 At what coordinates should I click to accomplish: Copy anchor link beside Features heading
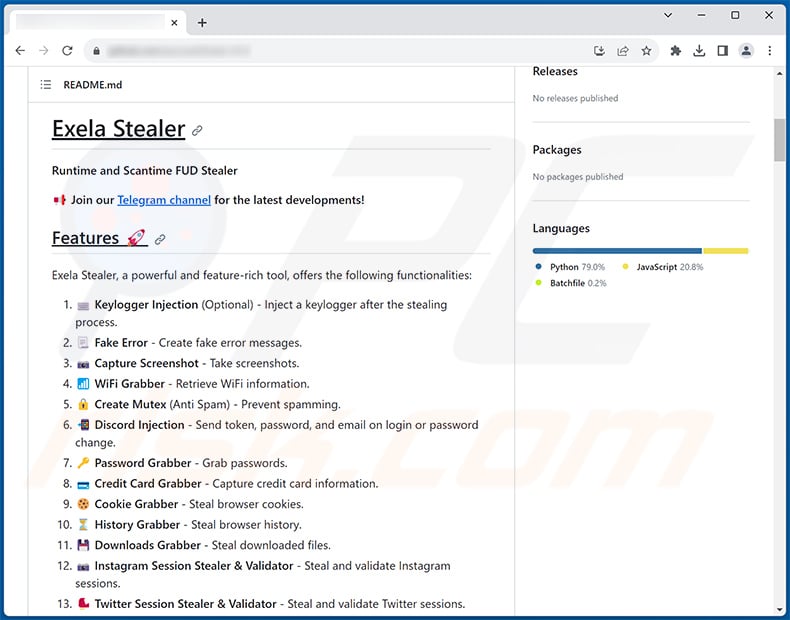click(160, 239)
